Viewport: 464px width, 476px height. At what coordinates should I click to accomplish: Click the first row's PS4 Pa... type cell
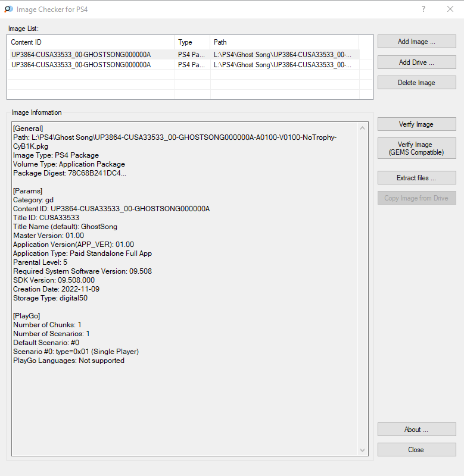coord(191,55)
